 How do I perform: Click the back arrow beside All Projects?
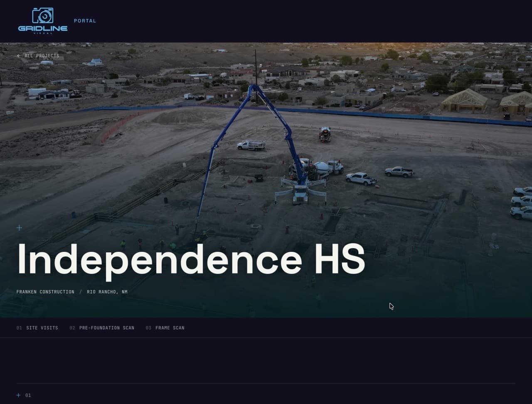[x=19, y=56]
